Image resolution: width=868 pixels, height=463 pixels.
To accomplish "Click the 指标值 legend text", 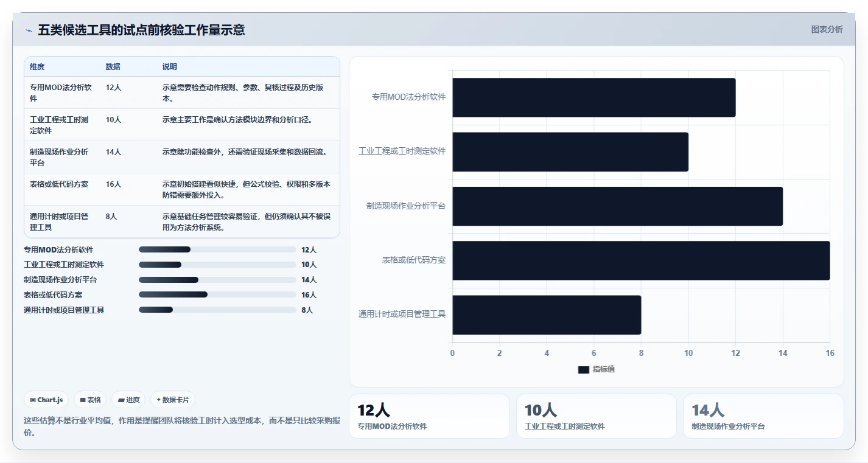I will click(x=604, y=369).
